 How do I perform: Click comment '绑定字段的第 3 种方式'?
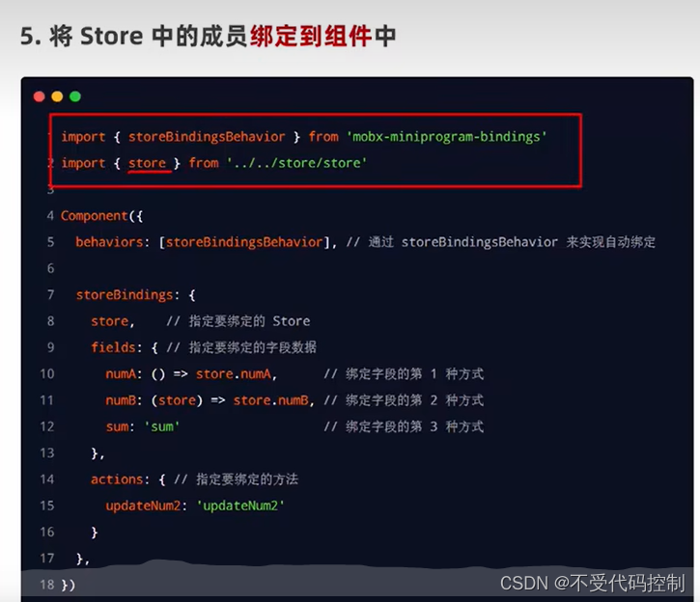(414, 426)
